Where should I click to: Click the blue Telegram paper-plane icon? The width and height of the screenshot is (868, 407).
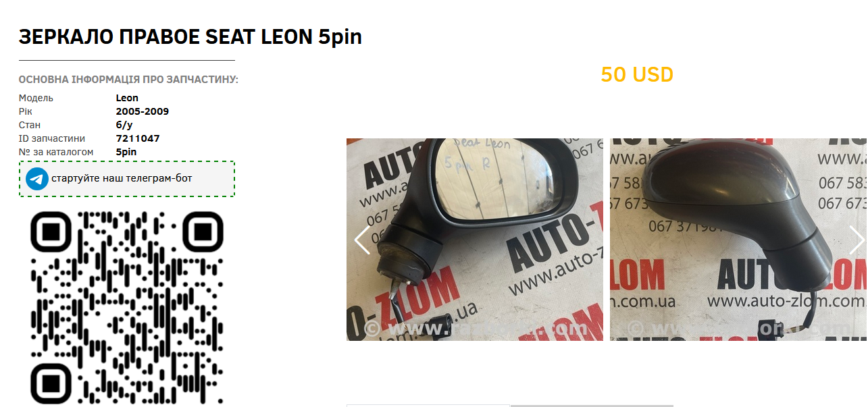[37, 179]
